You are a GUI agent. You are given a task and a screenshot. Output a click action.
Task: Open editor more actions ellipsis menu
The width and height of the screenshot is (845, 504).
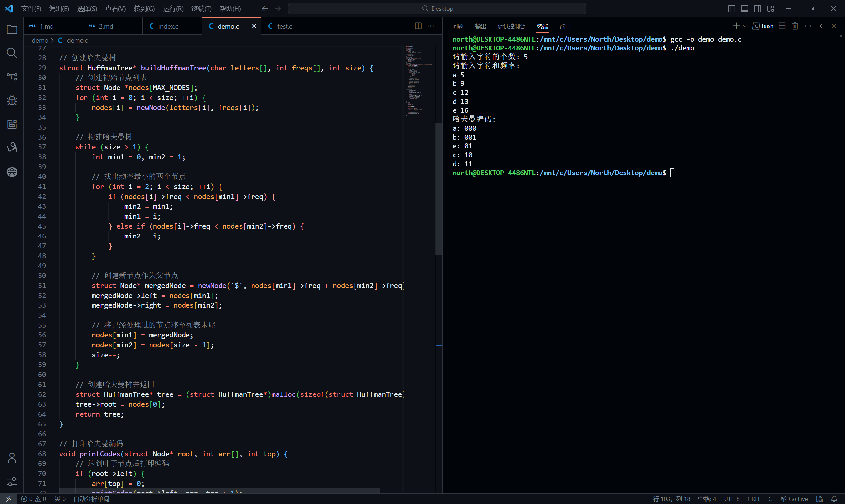(431, 26)
